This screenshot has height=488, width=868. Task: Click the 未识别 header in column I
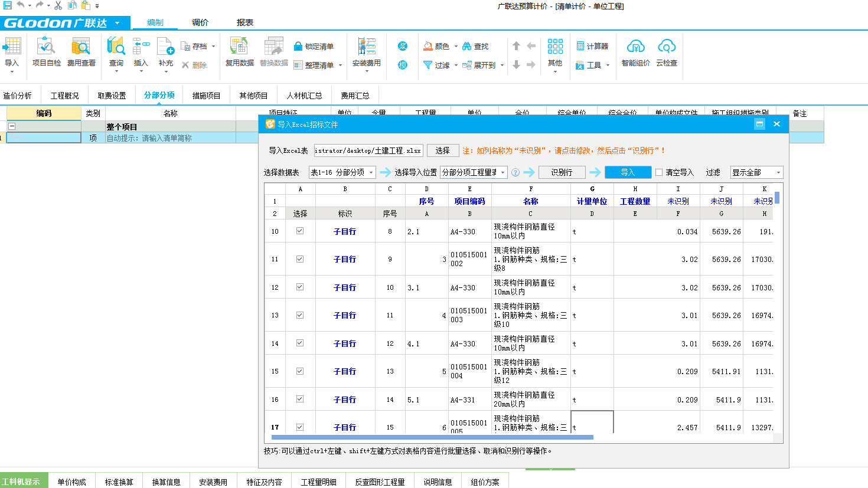pyautogui.click(x=678, y=201)
